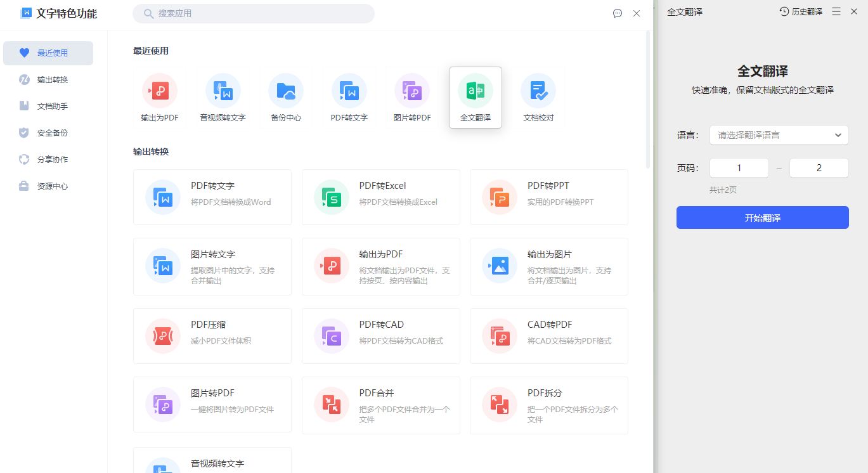Screen dimensions: 868x473
Task: Click the 输出为图片 card icon
Action: [x=500, y=266]
